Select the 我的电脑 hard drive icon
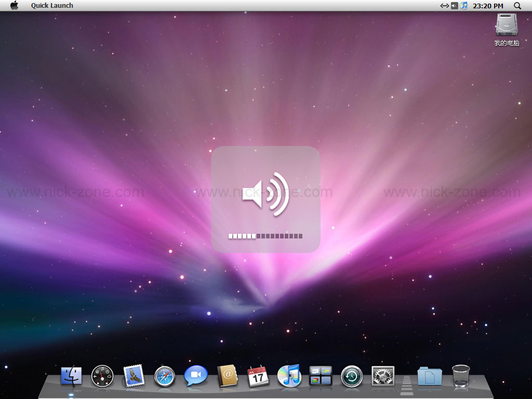 pyautogui.click(x=507, y=24)
